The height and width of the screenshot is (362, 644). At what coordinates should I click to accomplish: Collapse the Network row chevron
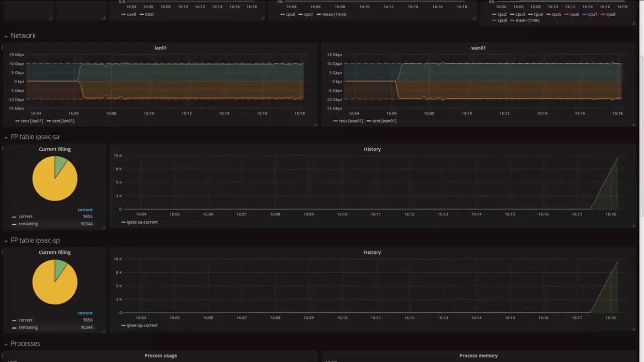(x=6, y=36)
